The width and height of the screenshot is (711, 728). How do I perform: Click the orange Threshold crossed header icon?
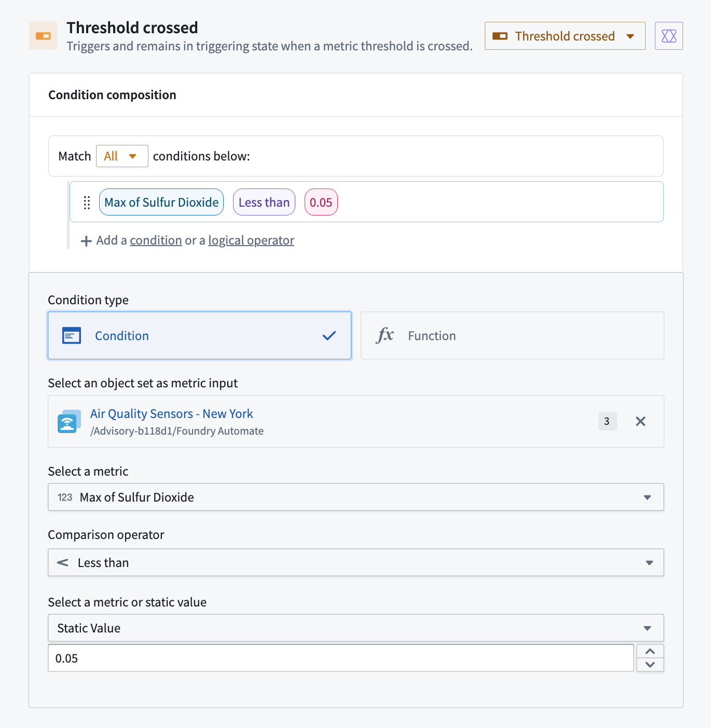[43, 36]
